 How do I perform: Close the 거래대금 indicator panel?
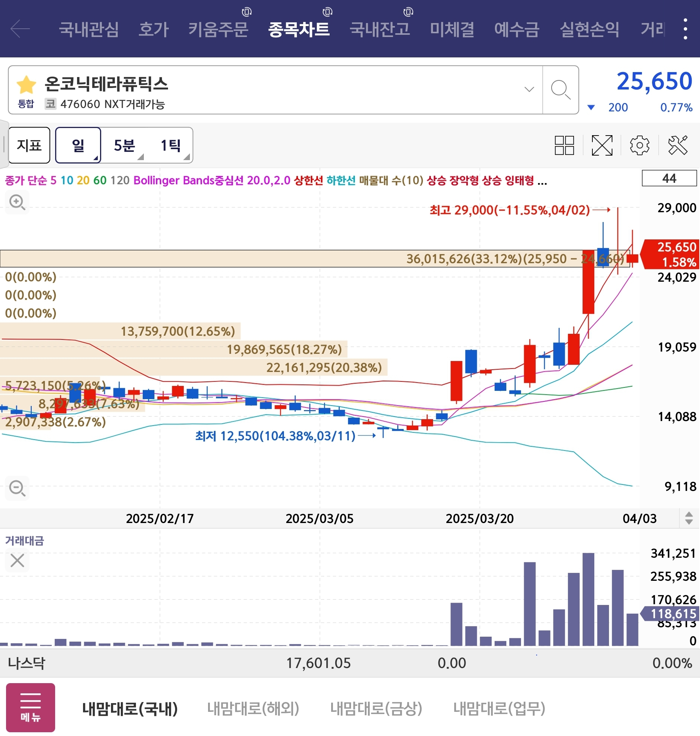pyautogui.click(x=17, y=560)
